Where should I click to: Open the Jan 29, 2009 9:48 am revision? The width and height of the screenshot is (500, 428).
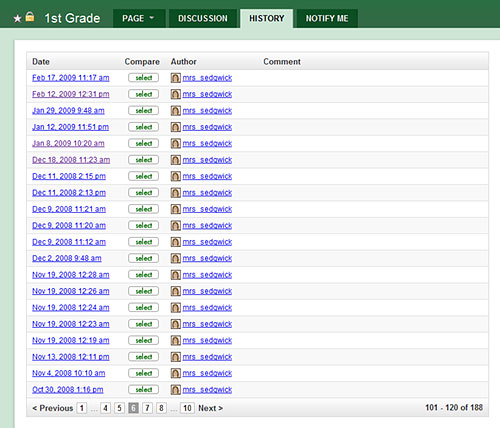click(x=68, y=110)
